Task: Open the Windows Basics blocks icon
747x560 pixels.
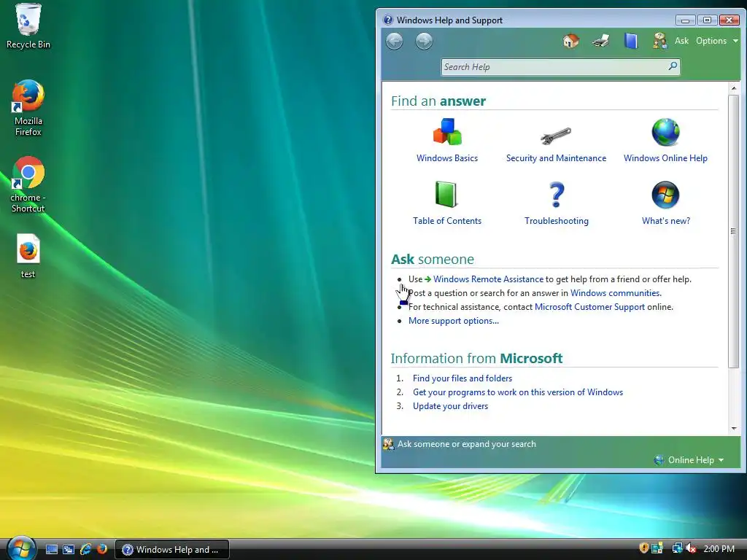Action: [x=447, y=132]
